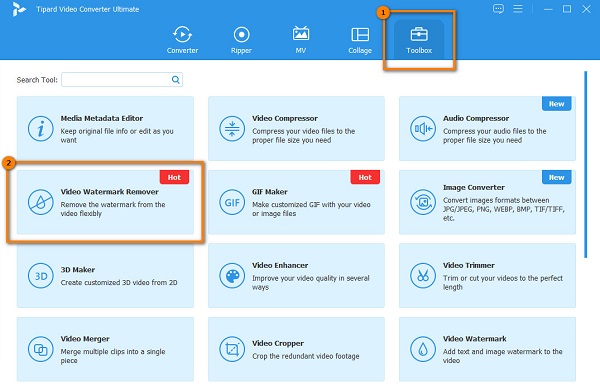
Task: Click the GIF Maker icon
Action: pos(232,202)
